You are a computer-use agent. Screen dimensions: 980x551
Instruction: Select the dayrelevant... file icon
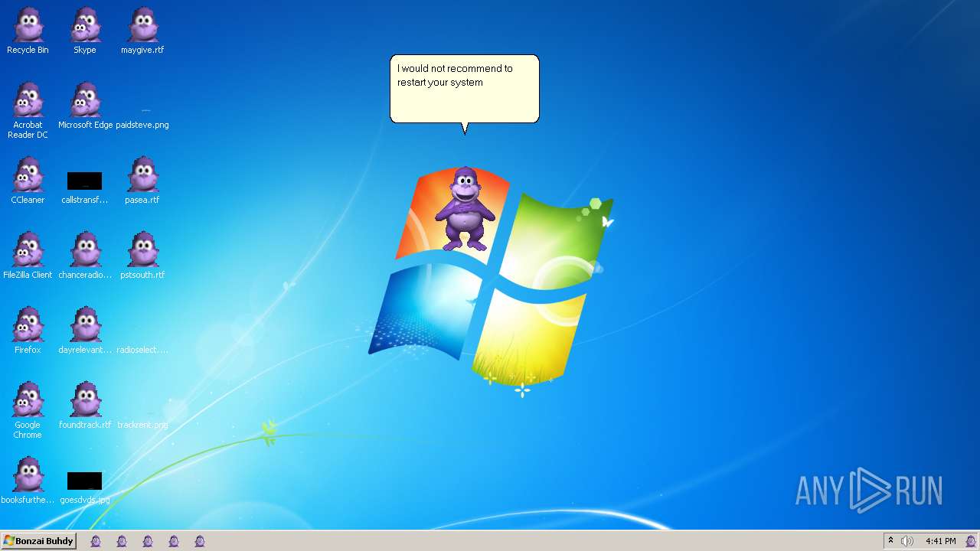(x=85, y=331)
